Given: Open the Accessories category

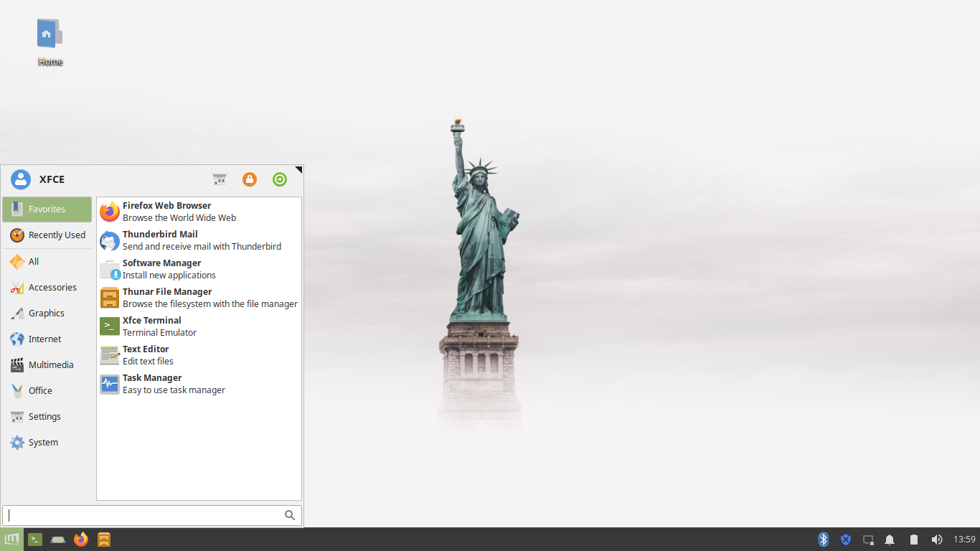Looking at the screenshot, I should pos(47,288).
